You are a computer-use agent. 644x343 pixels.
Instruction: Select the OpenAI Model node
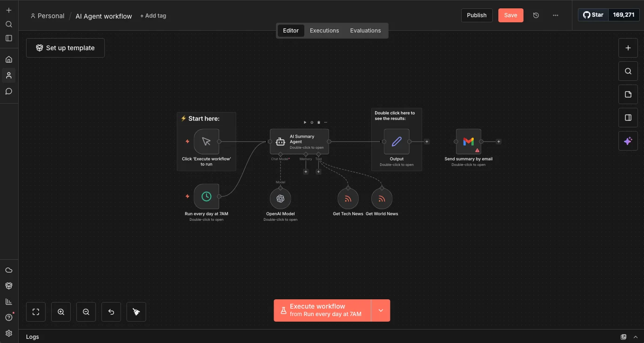(280, 199)
